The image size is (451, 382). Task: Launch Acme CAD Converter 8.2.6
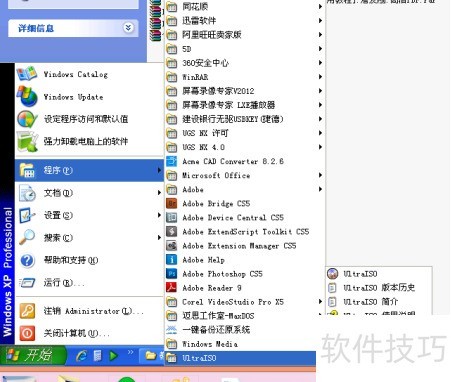pos(244,161)
